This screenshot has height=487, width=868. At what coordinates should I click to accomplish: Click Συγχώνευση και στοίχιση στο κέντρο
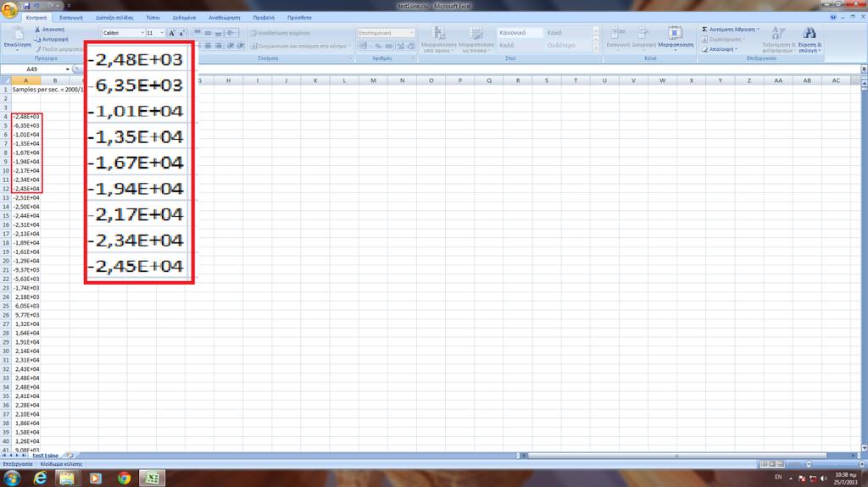(300, 46)
